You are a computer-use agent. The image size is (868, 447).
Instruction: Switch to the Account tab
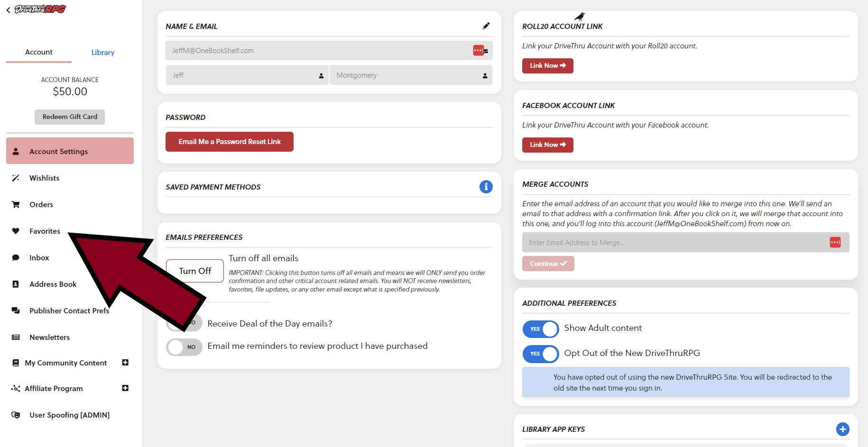[39, 52]
